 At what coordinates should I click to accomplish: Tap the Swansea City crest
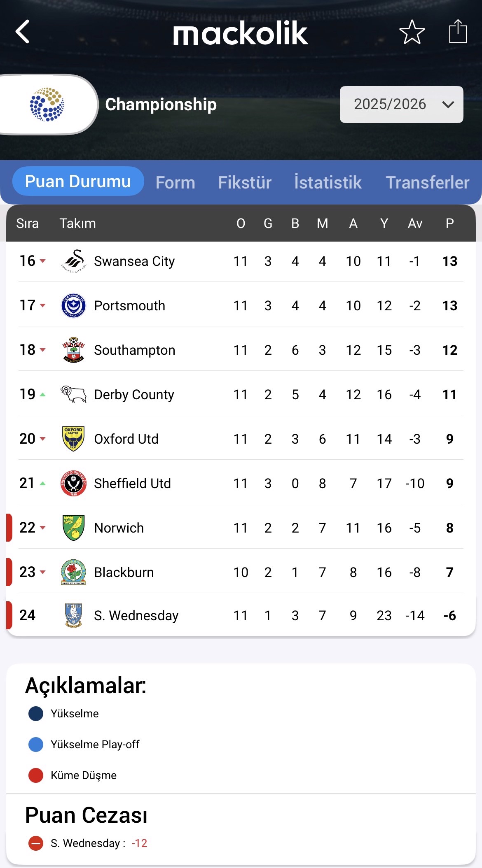click(x=73, y=261)
